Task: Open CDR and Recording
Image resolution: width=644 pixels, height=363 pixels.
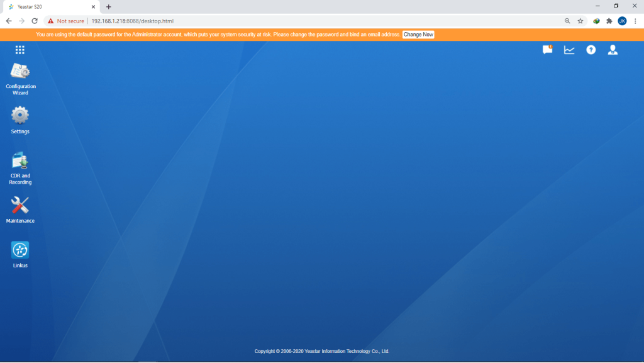Action: coord(20,168)
